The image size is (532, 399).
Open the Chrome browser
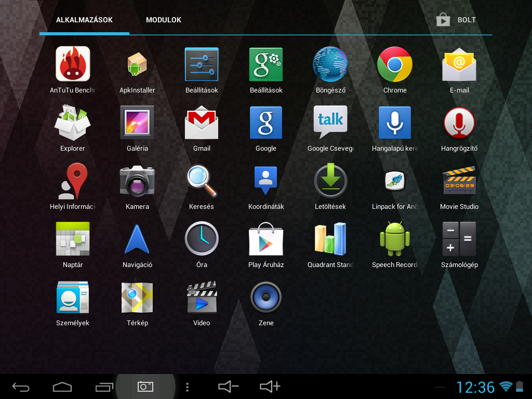[395, 70]
